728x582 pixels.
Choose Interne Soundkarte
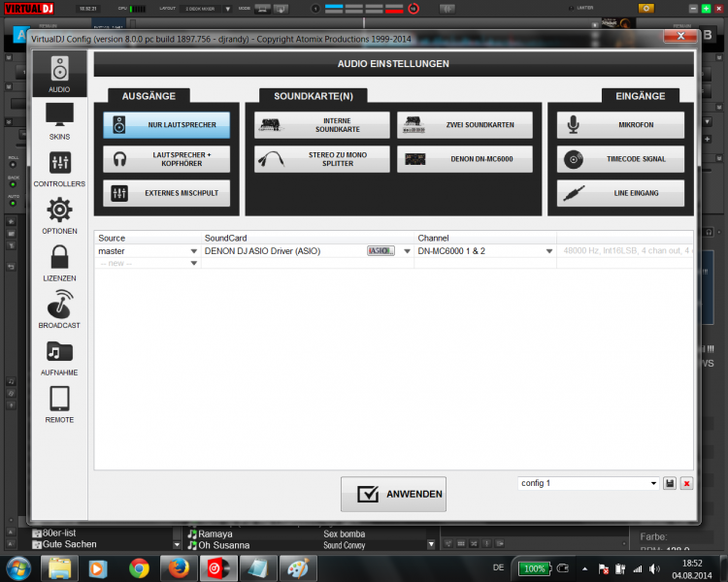pyautogui.click(x=321, y=125)
